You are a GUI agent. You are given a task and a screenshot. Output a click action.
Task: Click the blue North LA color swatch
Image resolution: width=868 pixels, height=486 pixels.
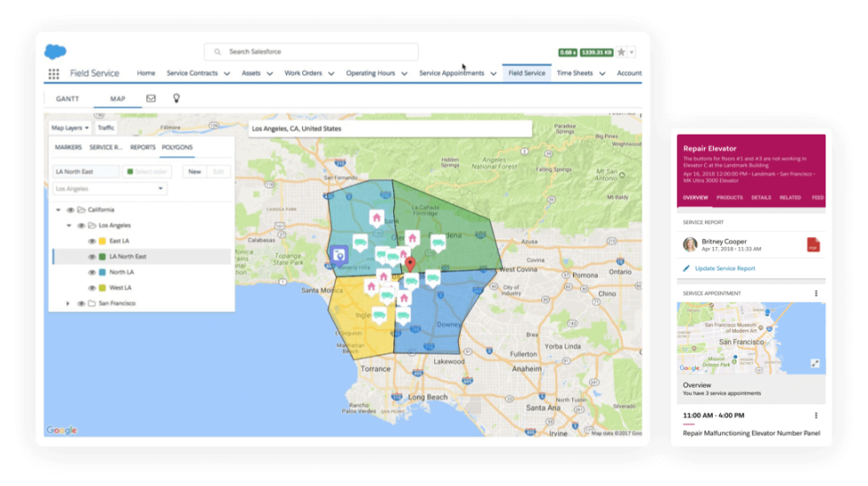click(103, 273)
